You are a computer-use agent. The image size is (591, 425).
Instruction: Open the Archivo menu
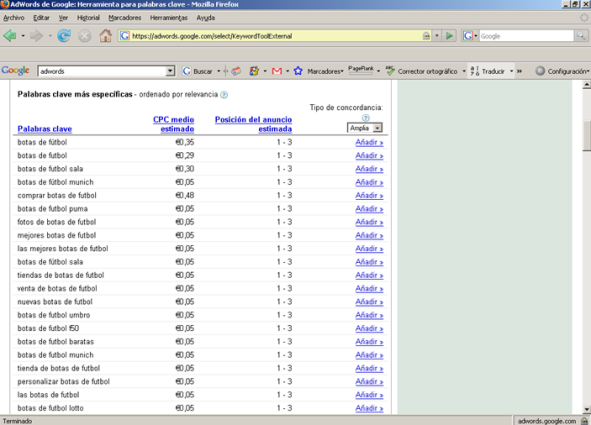[x=14, y=18]
